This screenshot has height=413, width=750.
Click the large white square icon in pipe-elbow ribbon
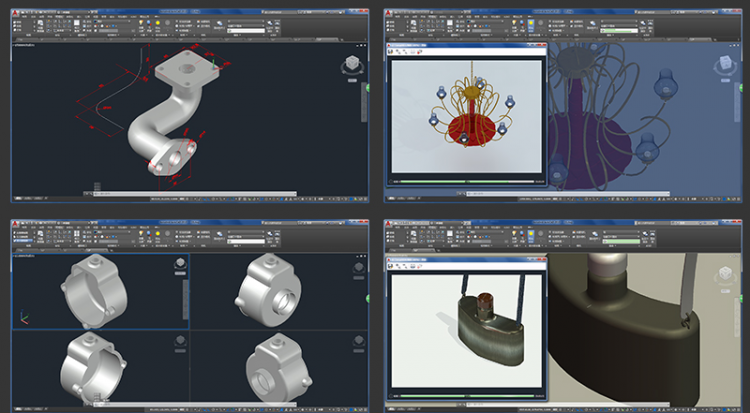pyautogui.click(x=77, y=22)
